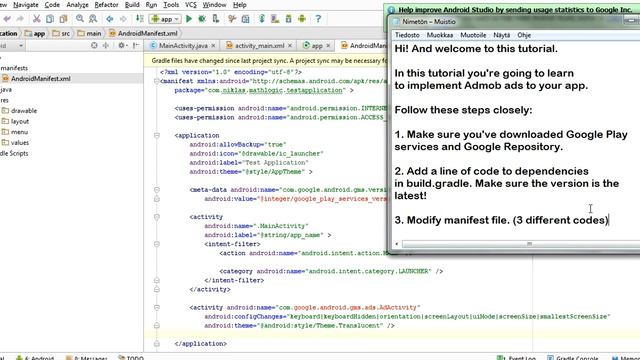Image resolution: width=640 pixels, height=360 pixels.
Task: Click the Replace search icon
Action: click(93, 19)
